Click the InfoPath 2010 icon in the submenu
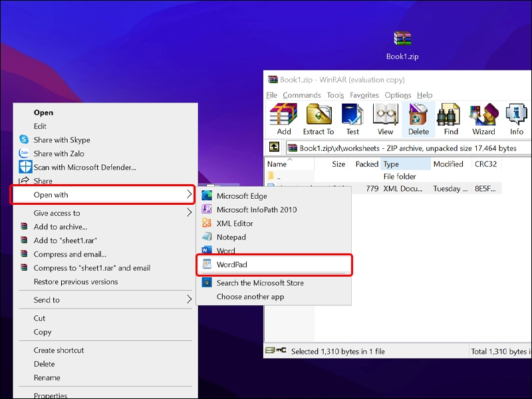 click(x=207, y=209)
